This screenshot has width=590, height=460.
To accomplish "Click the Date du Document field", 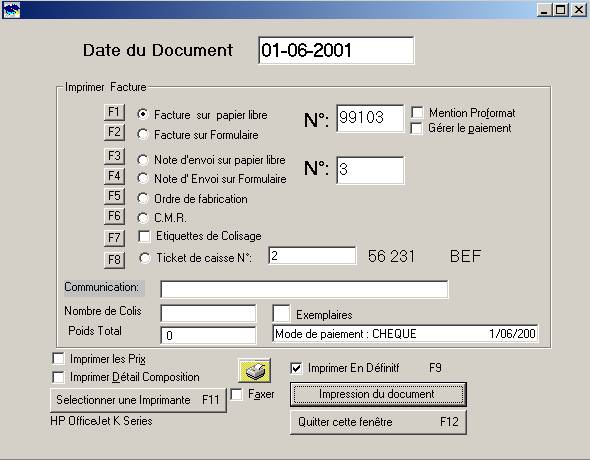I will click(x=336, y=50).
